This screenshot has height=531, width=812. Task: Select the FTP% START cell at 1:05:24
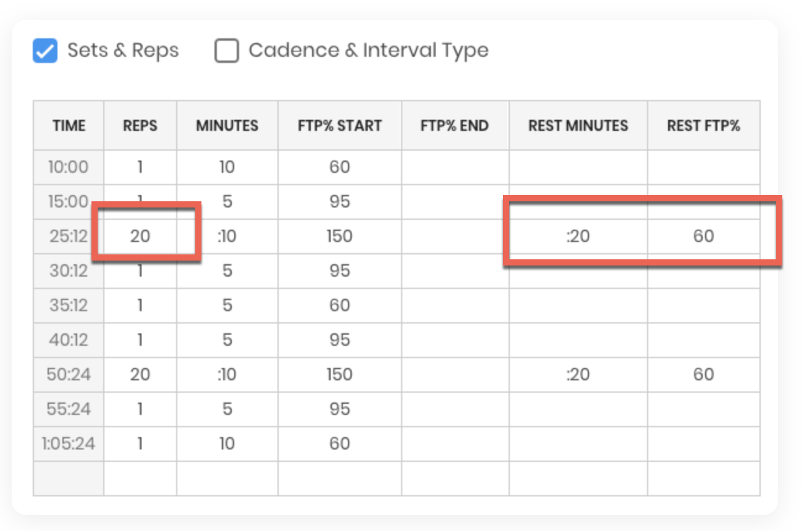[x=340, y=444]
